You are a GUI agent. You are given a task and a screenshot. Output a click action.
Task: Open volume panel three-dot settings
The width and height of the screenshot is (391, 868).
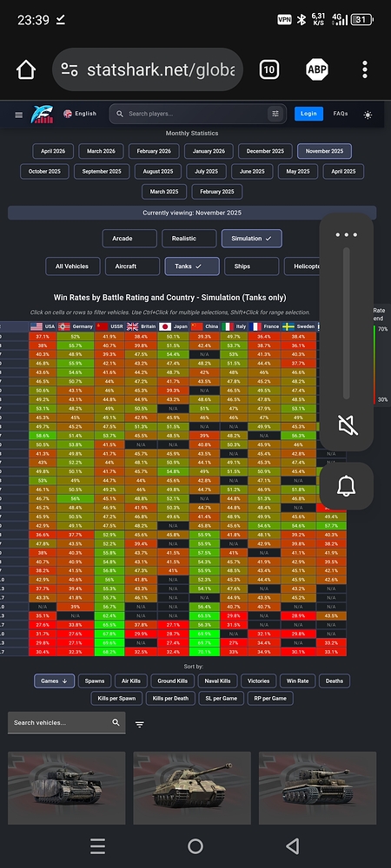tap(347, 234)
